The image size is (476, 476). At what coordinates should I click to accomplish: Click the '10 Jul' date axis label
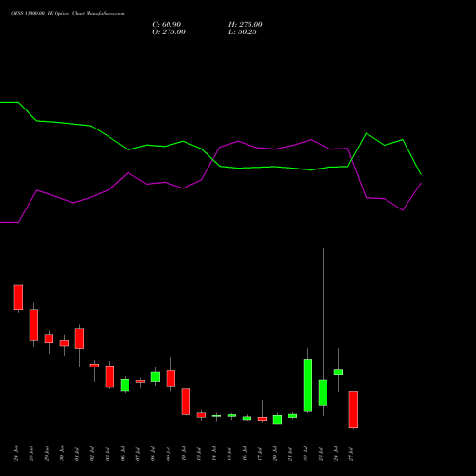click(x=184, y=454)
